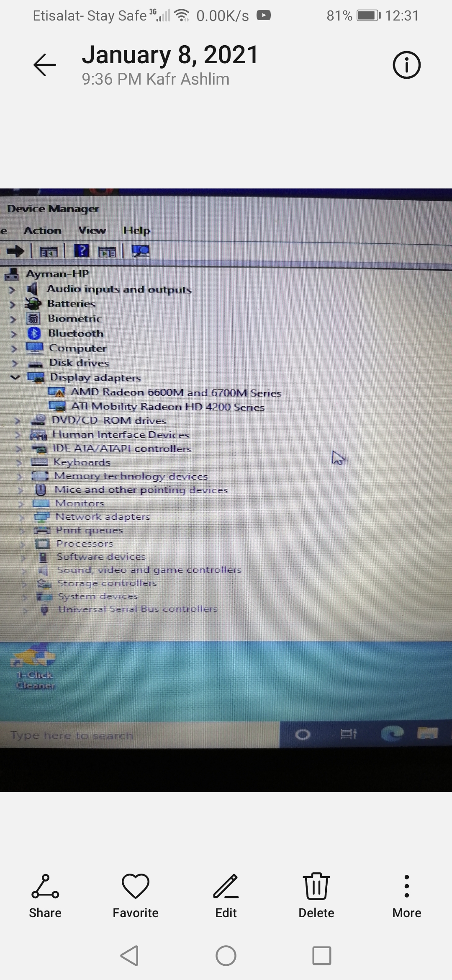Open the Help menu in Device Manager
The height and width of the screenshot is (980, 452).
coord(137,231)
